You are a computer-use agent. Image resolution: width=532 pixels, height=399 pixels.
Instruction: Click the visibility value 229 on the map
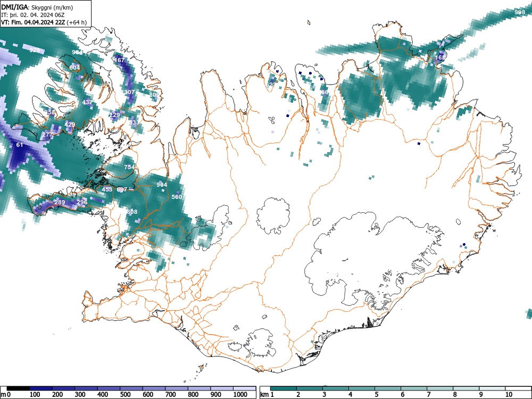coord(115,115)
